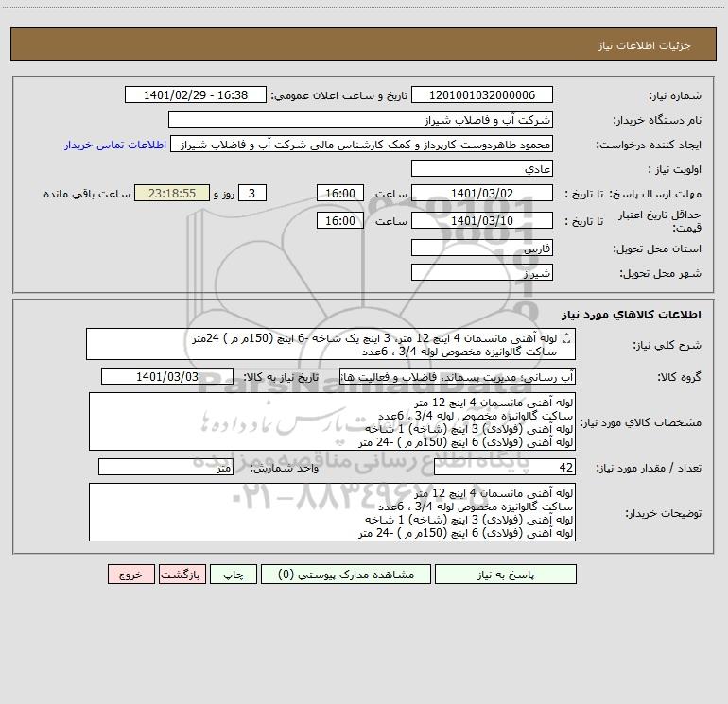
Task: Open اطلاعات تماس خریدار link
Action: pos(115,145)
